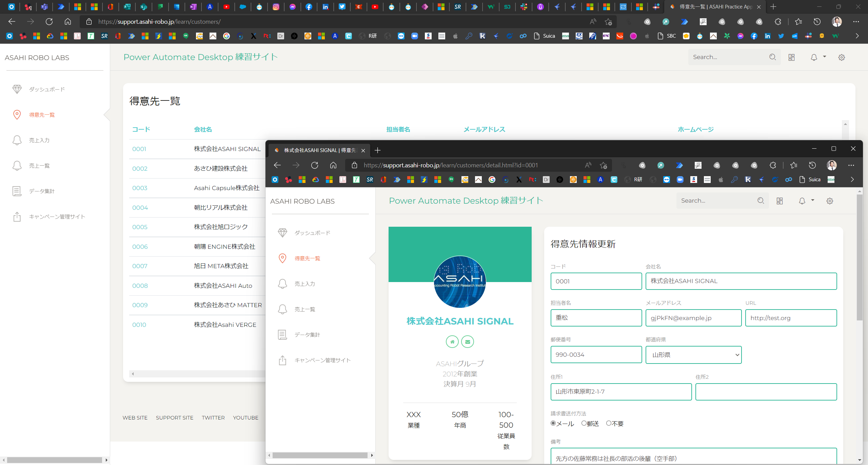
Task: Click the mail icon under company profile card
Action: tap(468, 342)
